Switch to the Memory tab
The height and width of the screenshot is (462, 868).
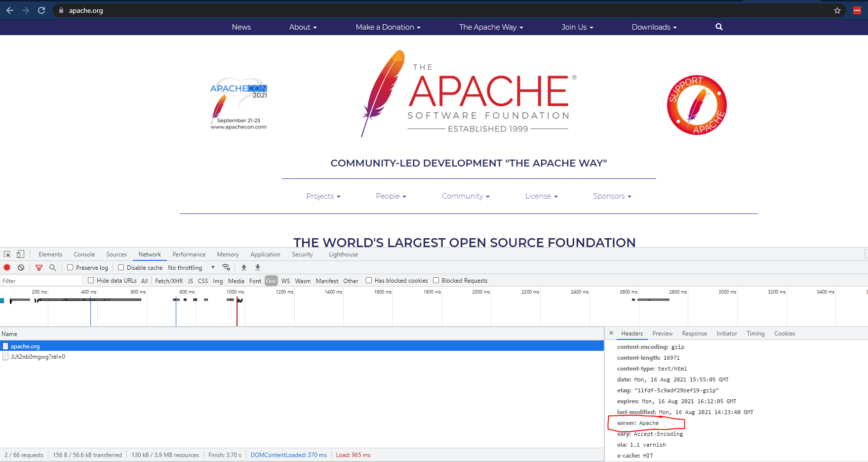(228, 254)
